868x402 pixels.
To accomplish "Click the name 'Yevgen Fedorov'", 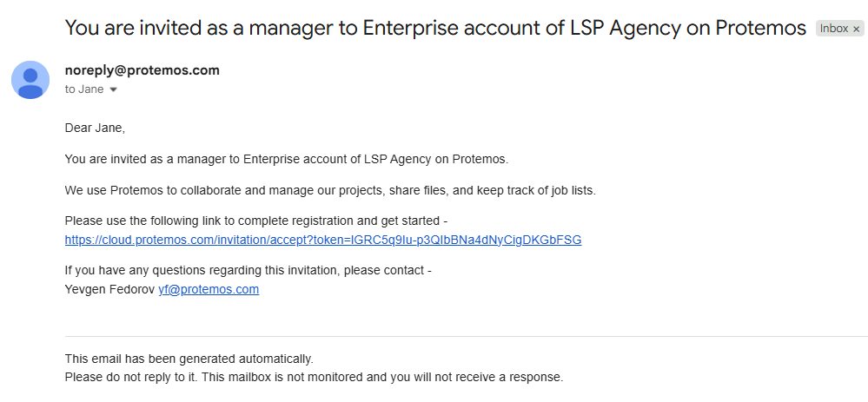I will (x=109, y=289).
